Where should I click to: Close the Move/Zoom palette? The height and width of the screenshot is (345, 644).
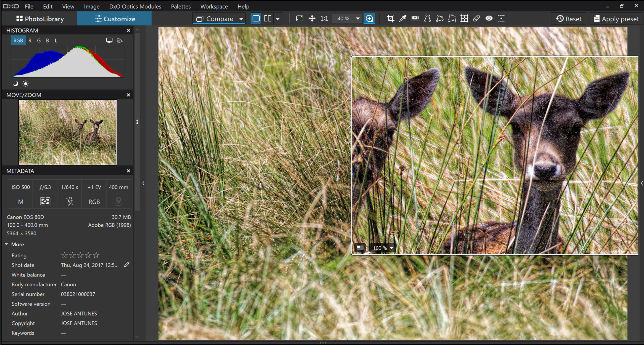click(128, 95)
